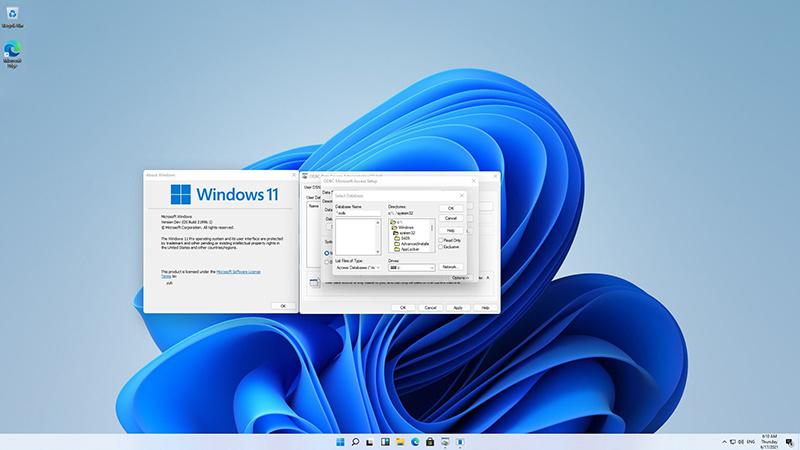Open notification center icon
Screen dimensions: 800x450
789,442
